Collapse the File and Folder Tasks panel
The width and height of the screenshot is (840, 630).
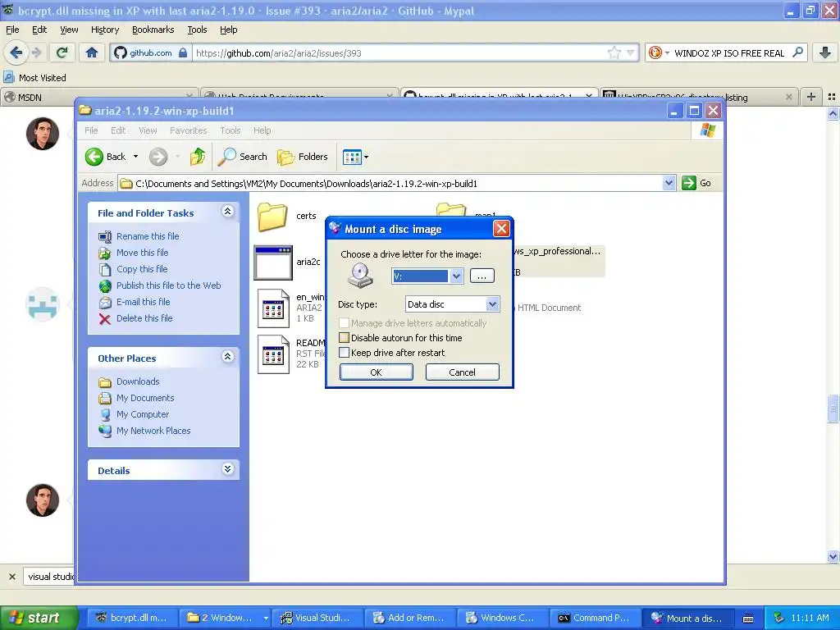pyautogui.click(x=228, y=212)
